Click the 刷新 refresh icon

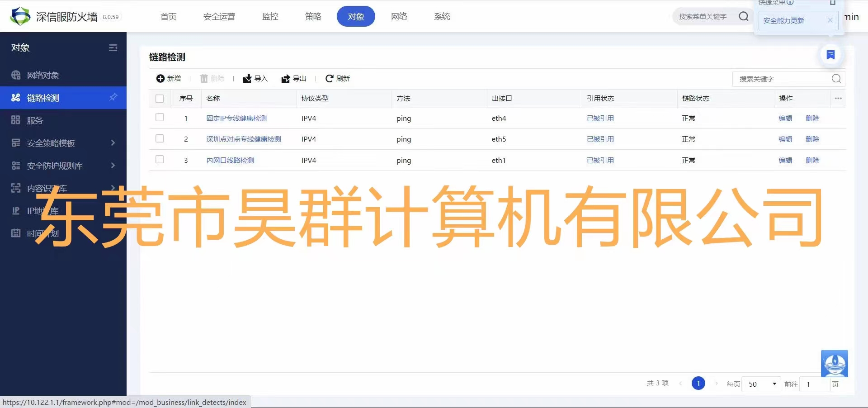tap(329, 79)
